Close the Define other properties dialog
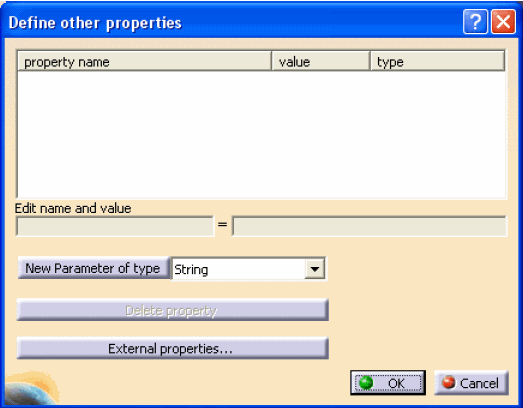 pyautogui.click(x=503, y=22)
